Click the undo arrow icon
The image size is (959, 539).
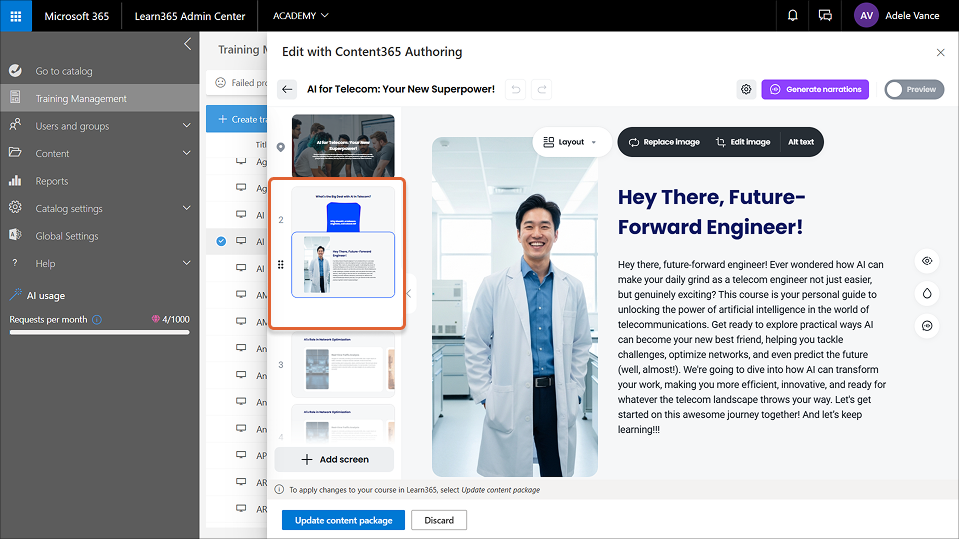coord(514,89)
